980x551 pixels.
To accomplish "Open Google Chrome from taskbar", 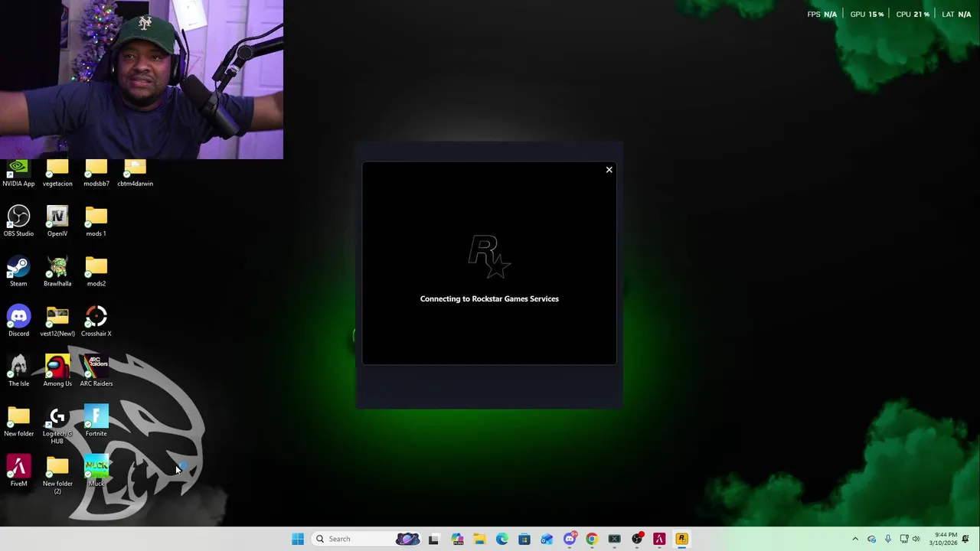I will [x=592, y=539].
